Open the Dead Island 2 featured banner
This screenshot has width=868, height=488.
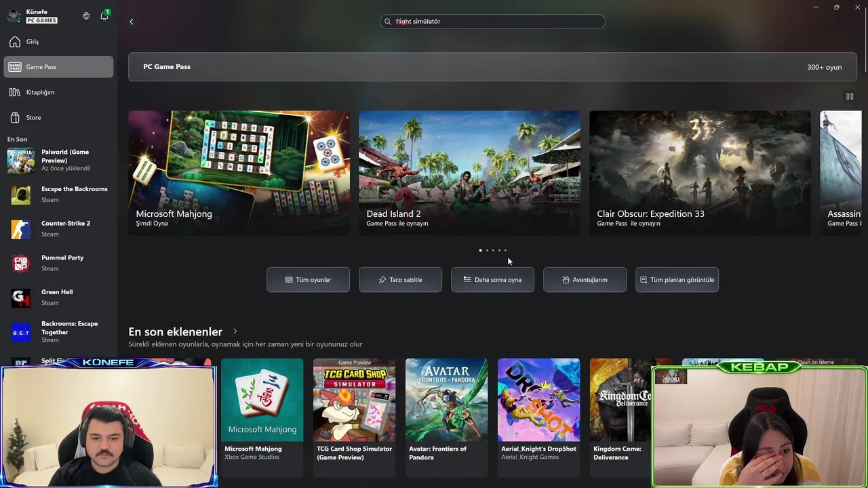469,173
